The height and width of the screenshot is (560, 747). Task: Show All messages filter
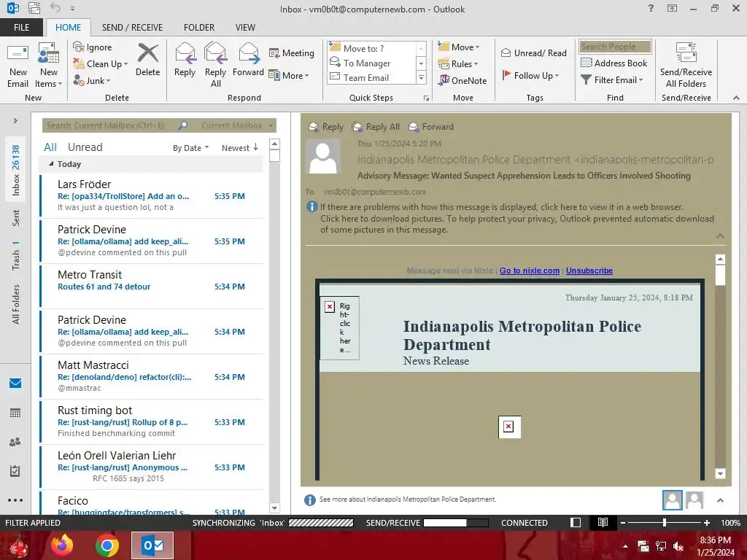pyautogui.click(x=50, y=147)
